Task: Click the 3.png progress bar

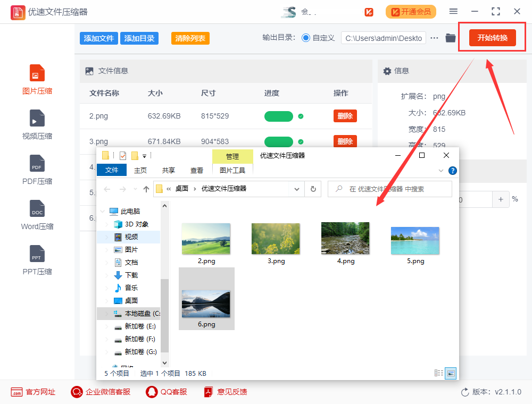Action: (x=279, y=142)
